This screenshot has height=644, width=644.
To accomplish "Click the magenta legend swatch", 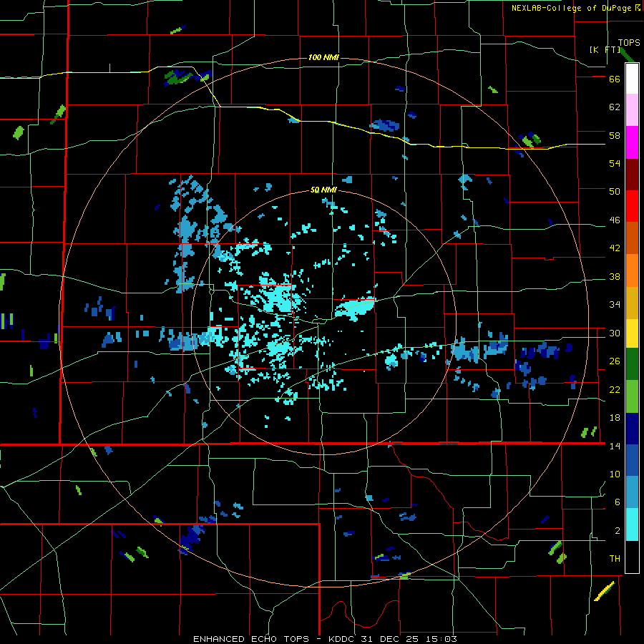I will (x=632, y=142).
